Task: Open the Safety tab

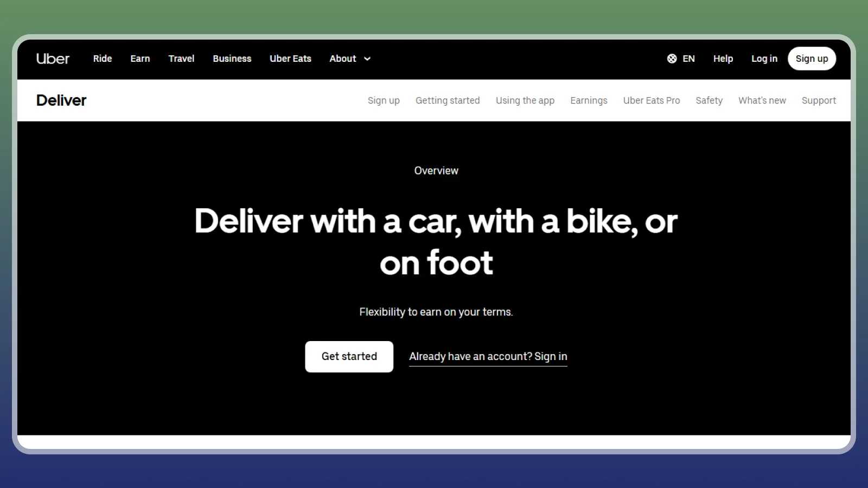Action: point(709,100)
